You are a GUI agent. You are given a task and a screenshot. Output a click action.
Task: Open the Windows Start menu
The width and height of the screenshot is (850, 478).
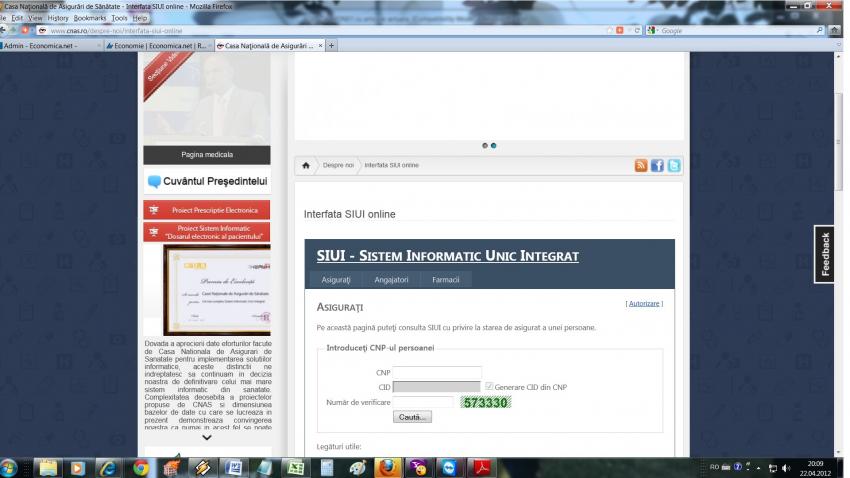point(9,467)
